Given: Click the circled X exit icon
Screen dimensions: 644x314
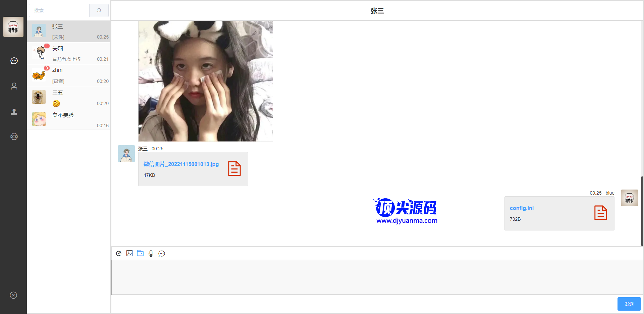Looking at the screenshot, I should [13, 295].
